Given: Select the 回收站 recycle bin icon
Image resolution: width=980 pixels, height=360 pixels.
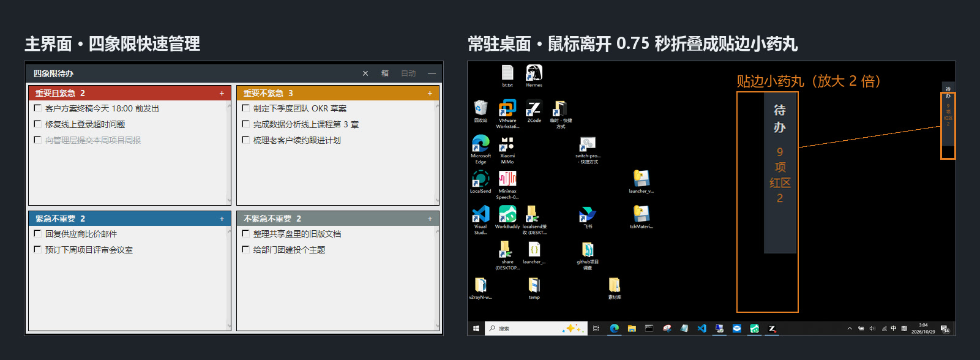Looking at the screenshot, I should tap(481, 111).
